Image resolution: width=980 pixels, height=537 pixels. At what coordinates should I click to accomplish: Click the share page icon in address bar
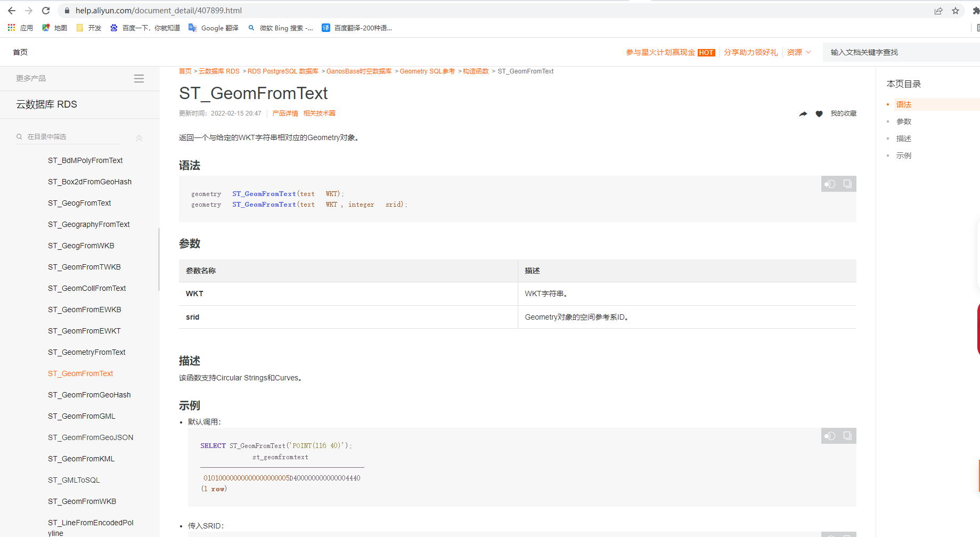point(938,11)
